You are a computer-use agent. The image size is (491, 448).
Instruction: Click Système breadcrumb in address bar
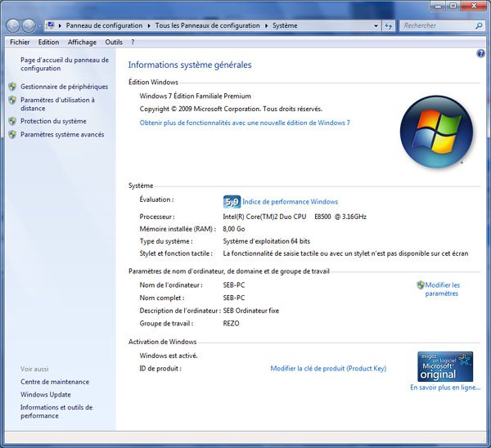tap(285, 25)
